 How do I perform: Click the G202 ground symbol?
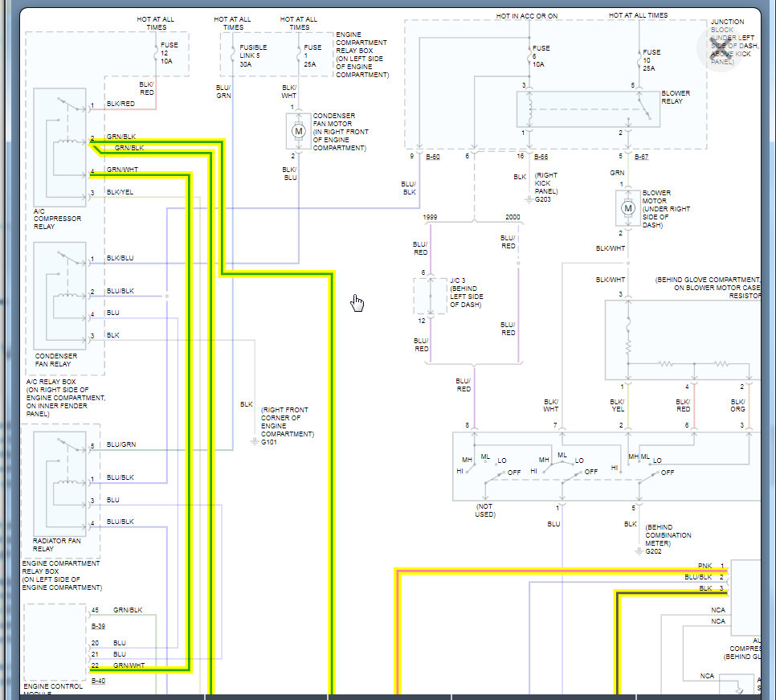639,551
